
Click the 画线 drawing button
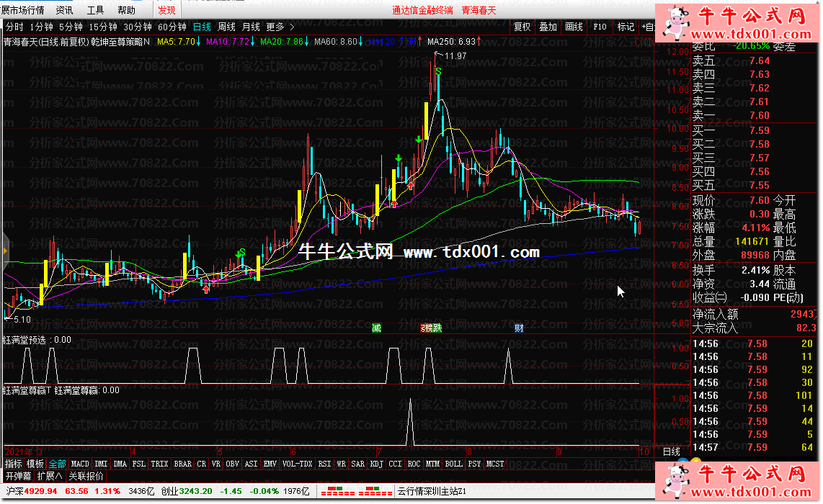click(x=574, y=27)
